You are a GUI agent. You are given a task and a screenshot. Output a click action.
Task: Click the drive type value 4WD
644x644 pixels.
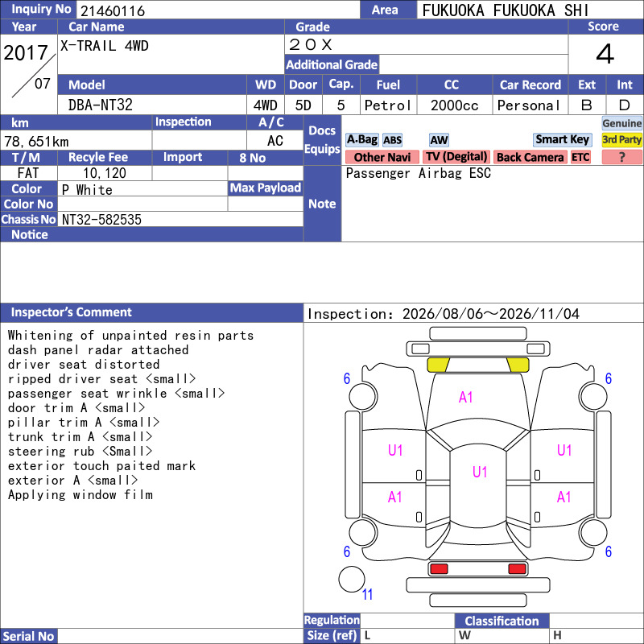(x=266, y=105)
